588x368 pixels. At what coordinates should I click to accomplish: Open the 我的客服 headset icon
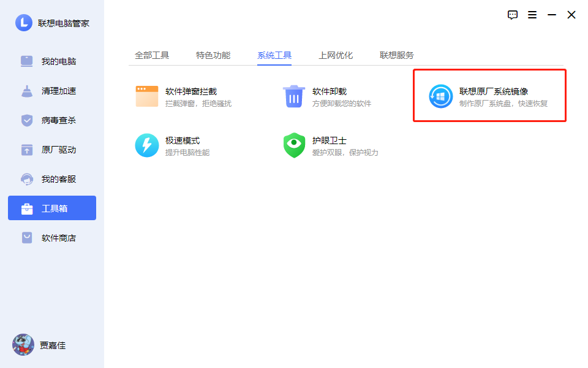(x=26, y=179)
